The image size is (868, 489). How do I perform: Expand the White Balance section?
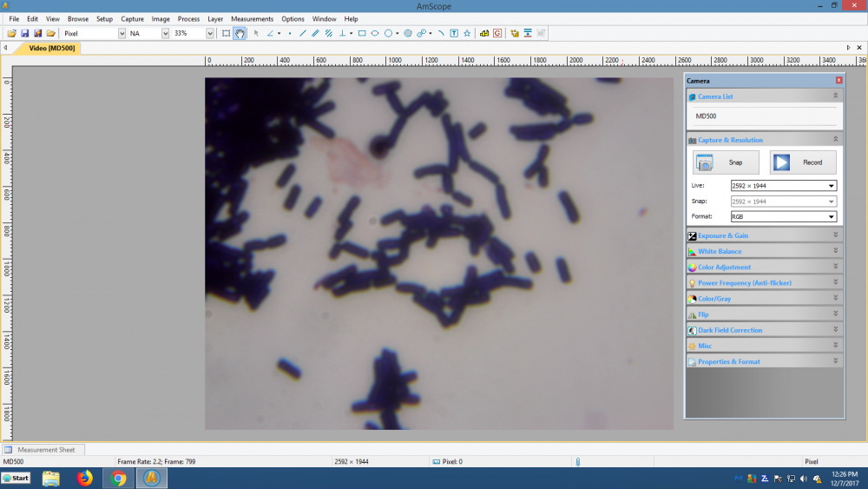coord(764,251)
